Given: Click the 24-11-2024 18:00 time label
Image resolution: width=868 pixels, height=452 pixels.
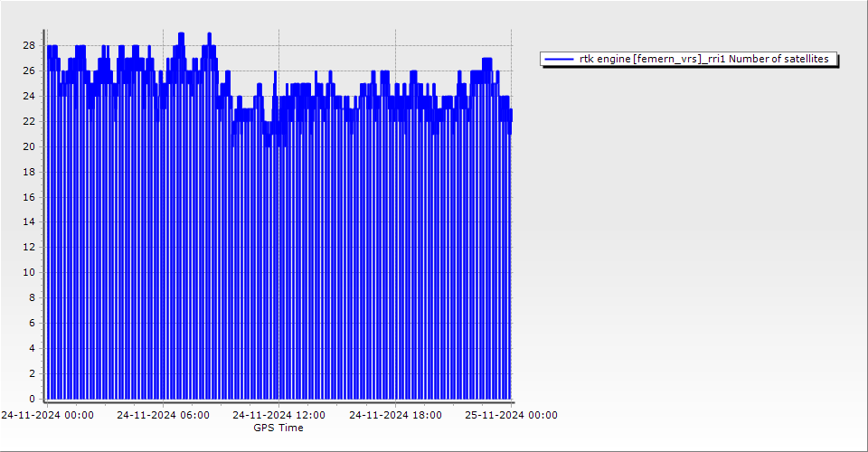Looking at the screenshot, I should [395, 415].
